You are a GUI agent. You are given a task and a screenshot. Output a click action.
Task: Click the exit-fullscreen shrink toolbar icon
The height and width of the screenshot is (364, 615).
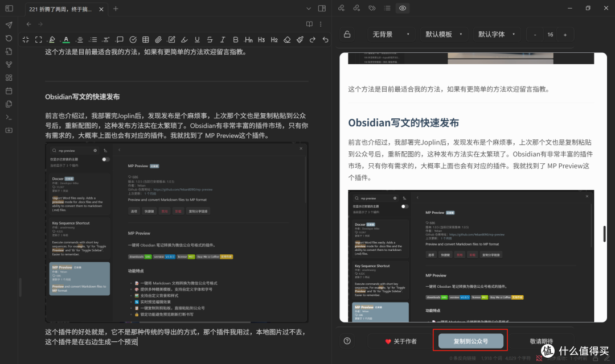coord(26,40)
